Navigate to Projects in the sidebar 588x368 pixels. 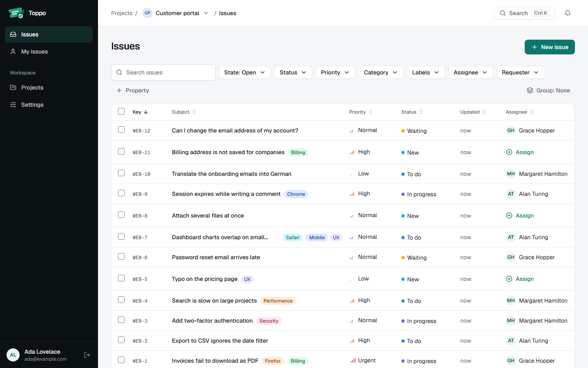coord(49,88)
